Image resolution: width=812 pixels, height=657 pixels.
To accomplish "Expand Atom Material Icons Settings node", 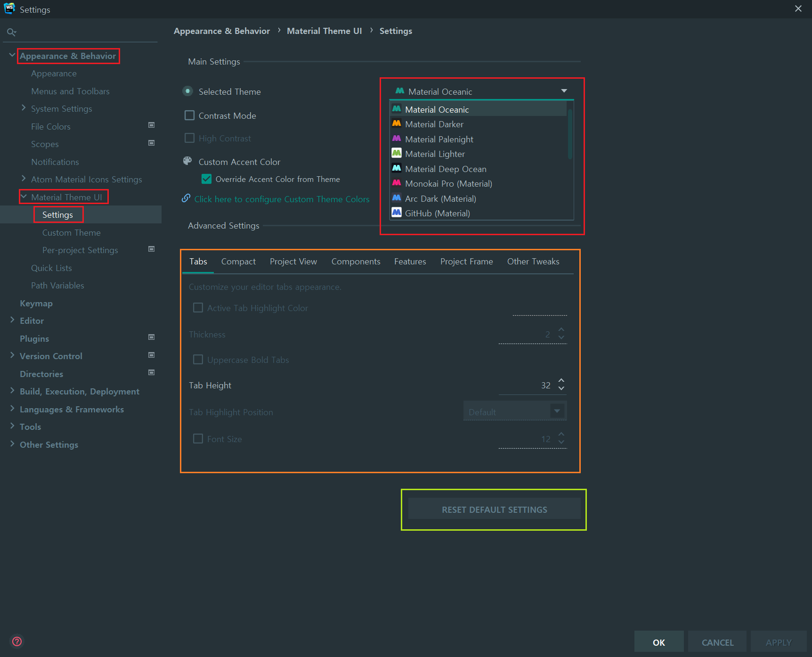I will 24,179.
